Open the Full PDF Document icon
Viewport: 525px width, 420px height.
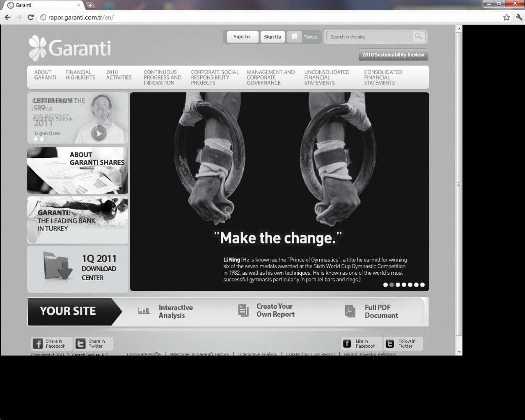click(350, 311)
